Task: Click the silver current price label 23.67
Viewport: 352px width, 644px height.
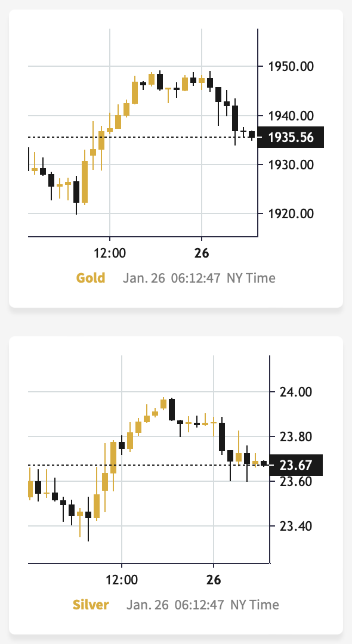Action: click(296, 465)
